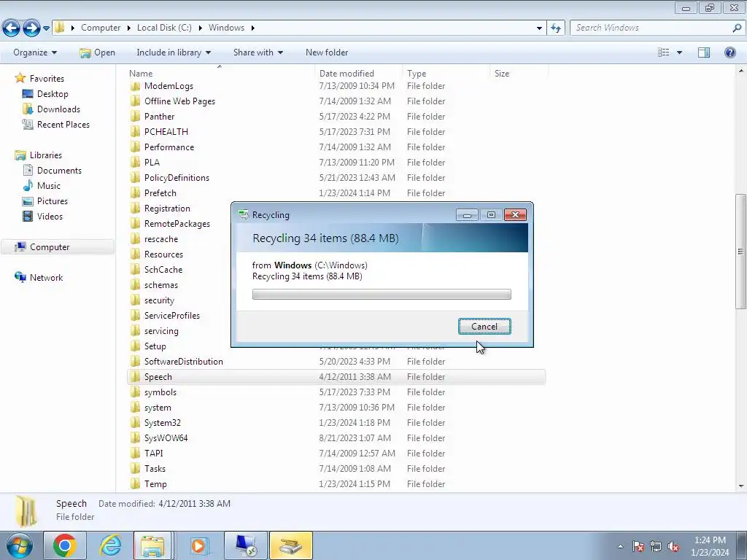Click the change view icon
Viewport: 747px width, 560px height.
point(663,52)
